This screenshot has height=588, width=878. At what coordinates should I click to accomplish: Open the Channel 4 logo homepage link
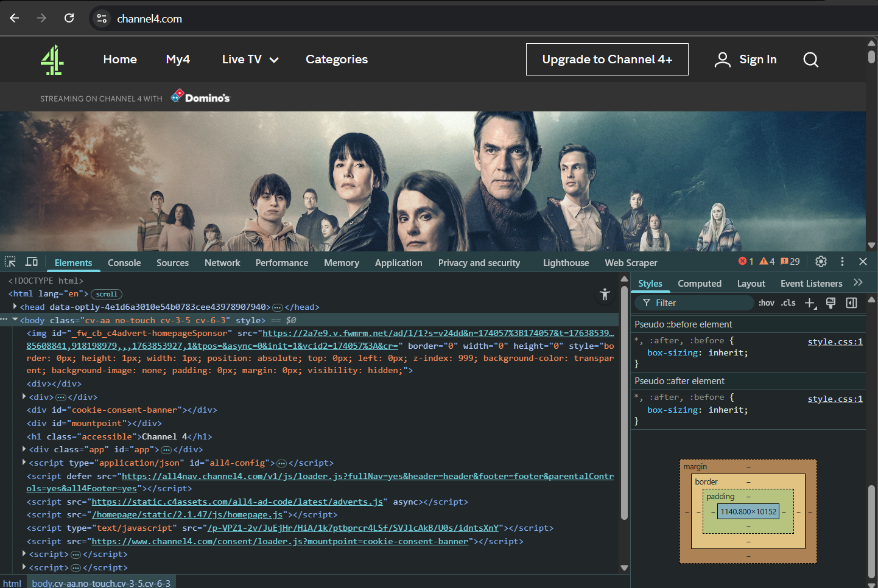(x=52, y=59)
